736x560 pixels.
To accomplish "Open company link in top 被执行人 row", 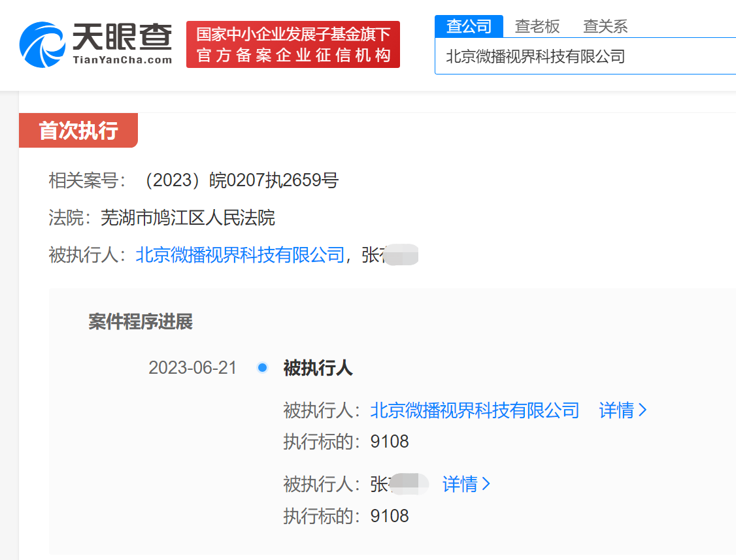I will [x=240, y=255].
